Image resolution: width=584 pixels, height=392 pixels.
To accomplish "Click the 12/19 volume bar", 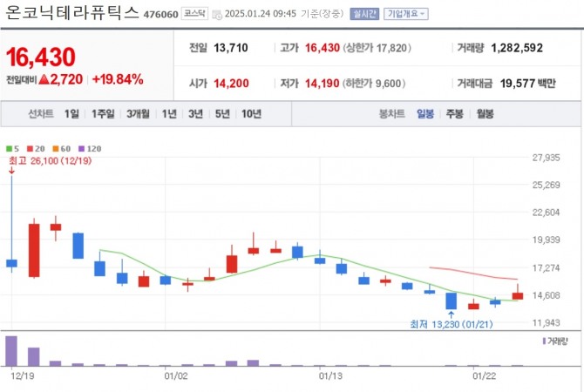I will (11, 351).
